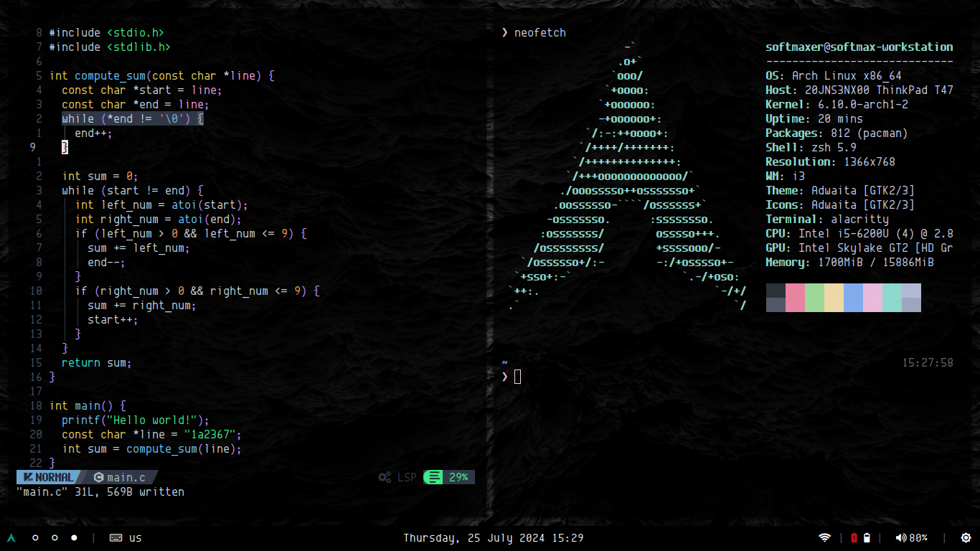This screenshot has height=551, width=980.
Task: Pick the yellow color block in neofetch
Action: pyautogui.click(x=834, y=298)
